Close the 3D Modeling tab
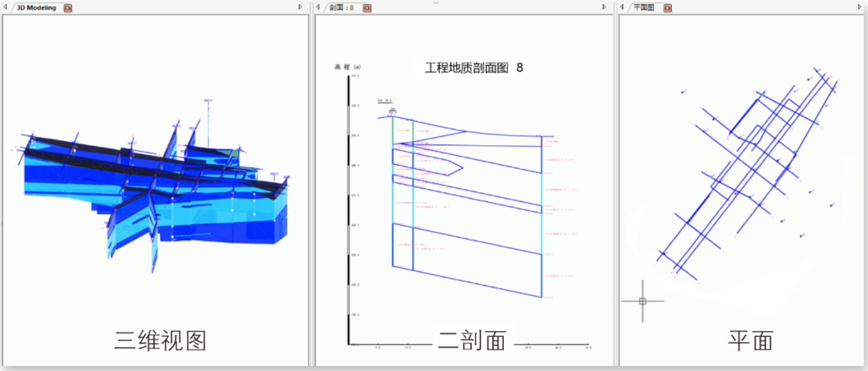 68,8
